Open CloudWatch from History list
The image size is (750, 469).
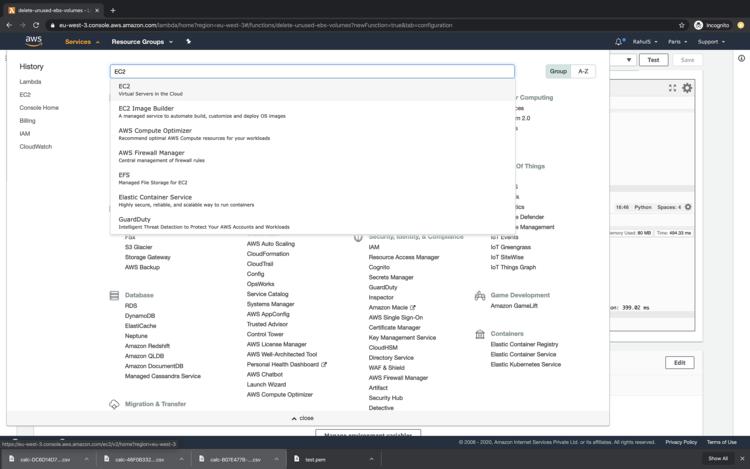click(x=35, y=146)
